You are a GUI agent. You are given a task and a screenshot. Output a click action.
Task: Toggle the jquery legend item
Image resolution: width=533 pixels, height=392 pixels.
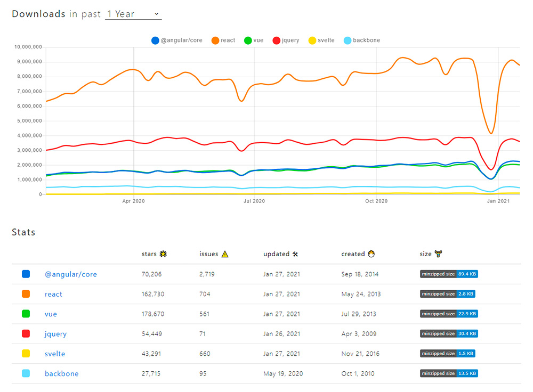pos(286,40)
